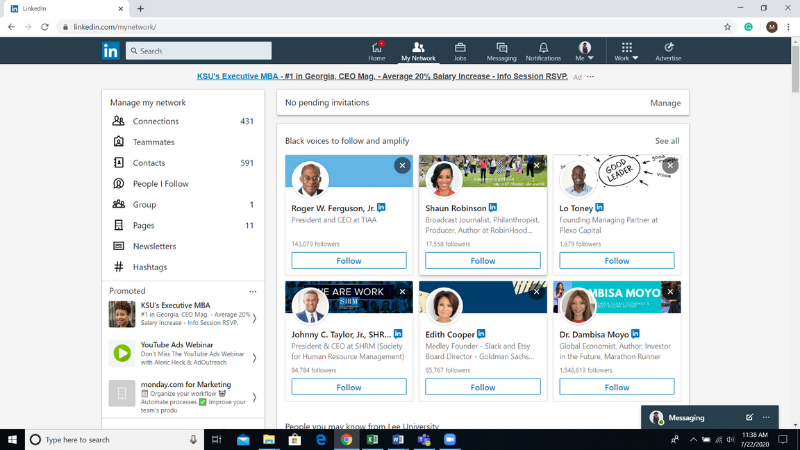Compose new message in Messaging panel
The width and height of the screenshot is (800, 450).
tap(749, 417)
